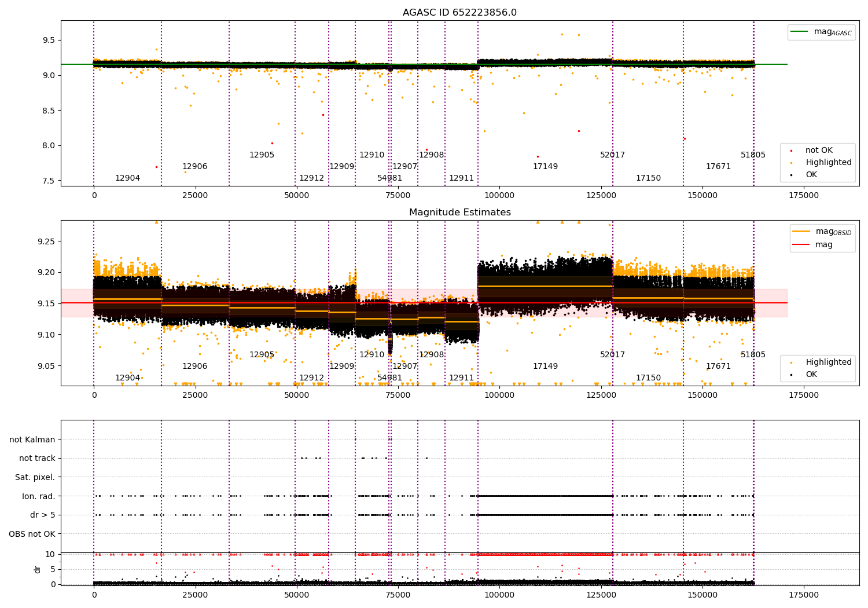The height and width of the screenshot is (608, 868).
Task: Click OBSID label 51805 in AGASC ID plot
Action: tap(753, 155)
